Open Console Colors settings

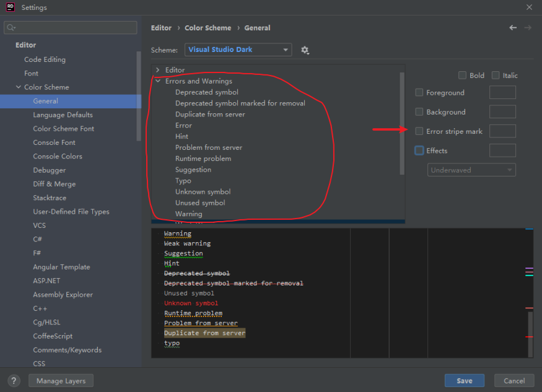click(58, 156)
